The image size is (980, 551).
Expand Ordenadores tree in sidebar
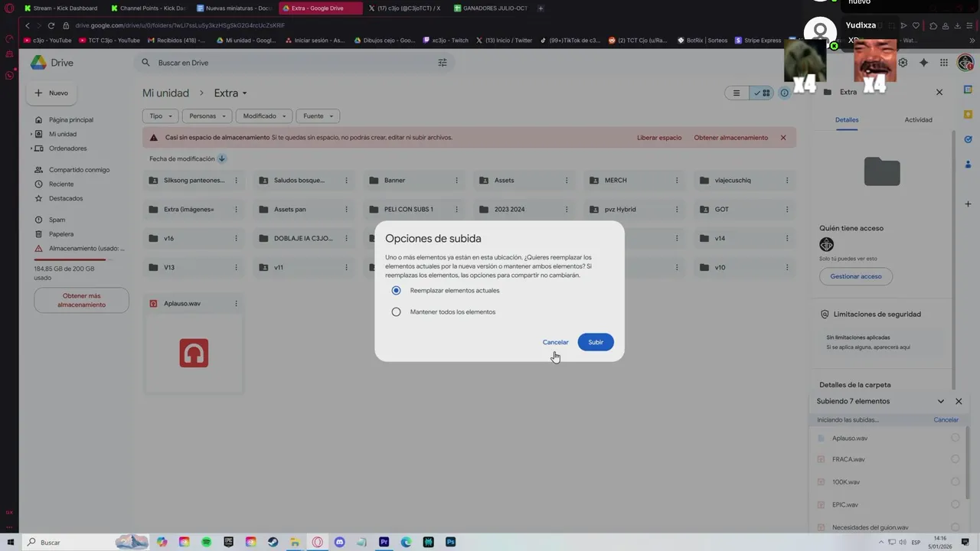pyautogui.click(x=31, y=148)
